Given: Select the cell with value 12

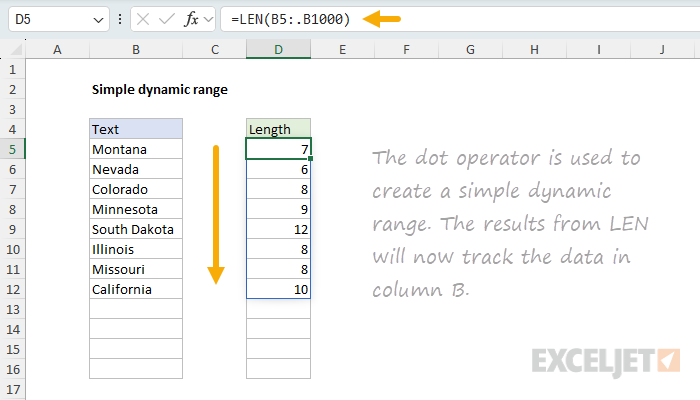Looking at the screenshot, I should tap(278, 229).
